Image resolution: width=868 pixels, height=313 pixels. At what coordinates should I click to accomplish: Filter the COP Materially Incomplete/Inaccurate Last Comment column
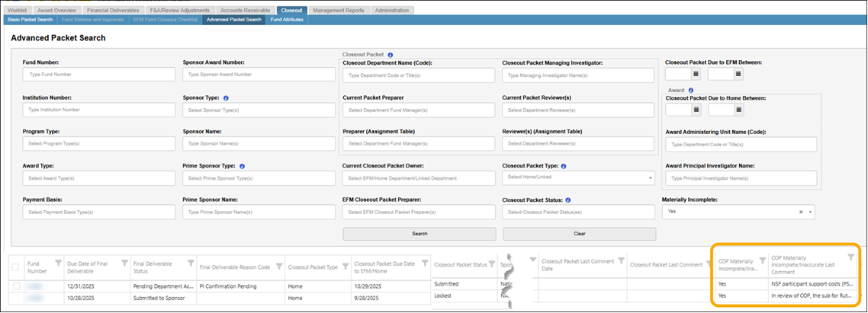click(851, 257)
